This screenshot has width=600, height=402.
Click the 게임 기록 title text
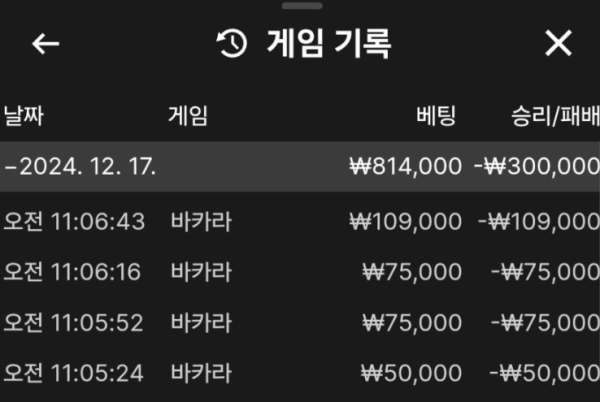coord(329,44)
